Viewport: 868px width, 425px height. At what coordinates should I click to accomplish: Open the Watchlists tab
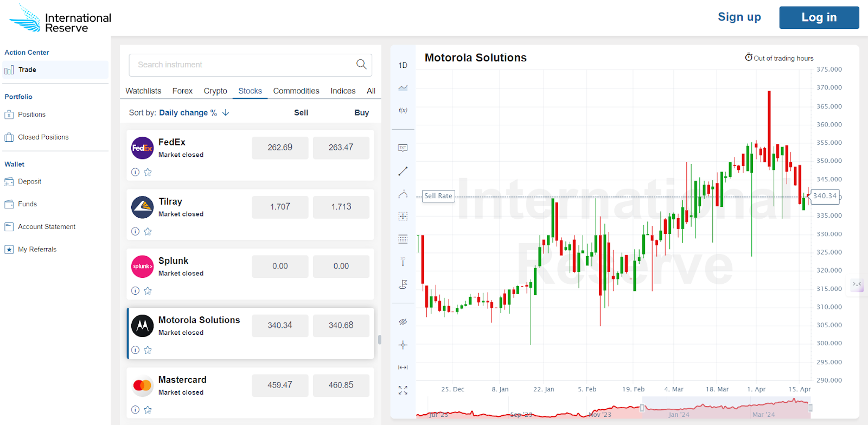click(x=143, y=91)
